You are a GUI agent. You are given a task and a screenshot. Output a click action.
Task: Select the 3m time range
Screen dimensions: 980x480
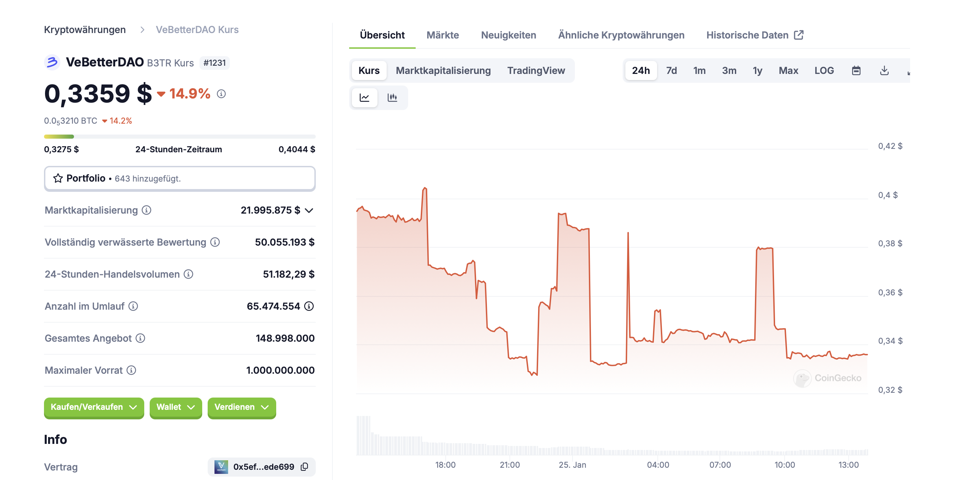[x=729, y=71]
